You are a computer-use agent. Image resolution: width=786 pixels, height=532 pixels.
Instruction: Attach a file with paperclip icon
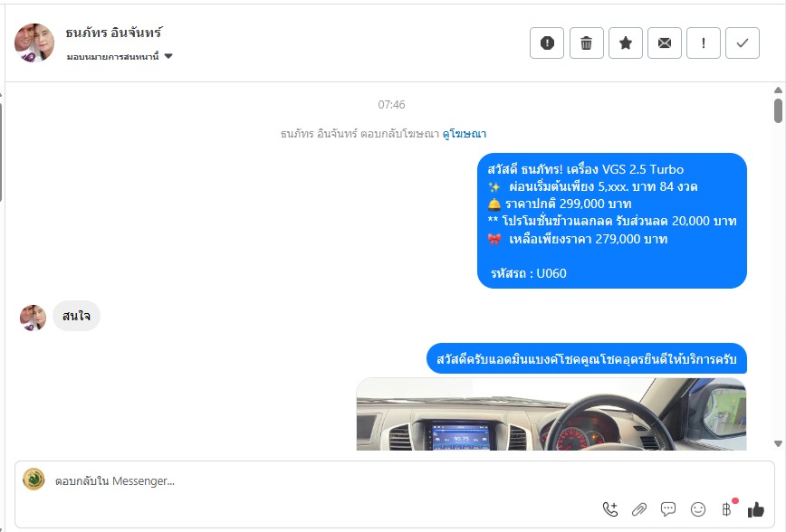(x=639, y=509)
